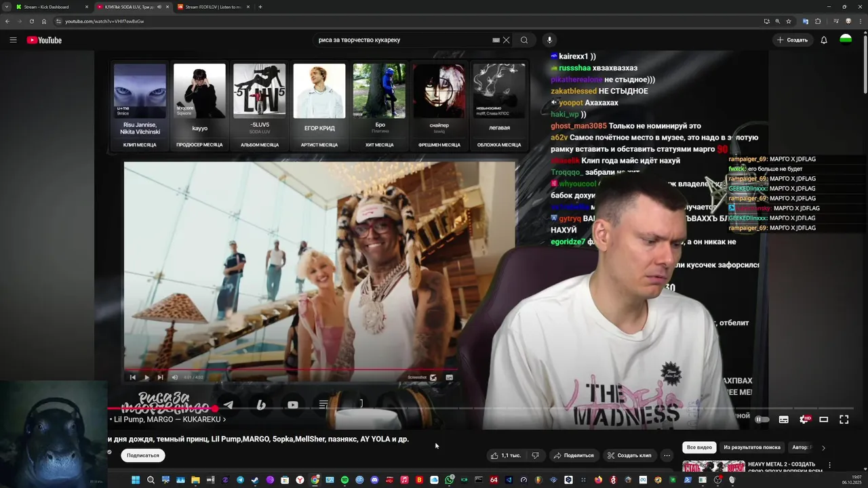Expand chapter Lil Pump, MARGO — KUKAREKU

pos(167,420)
